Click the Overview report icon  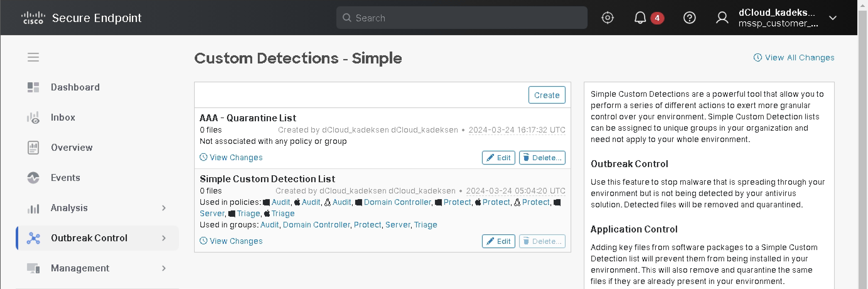pyautogui.click(x=33, y=148)
